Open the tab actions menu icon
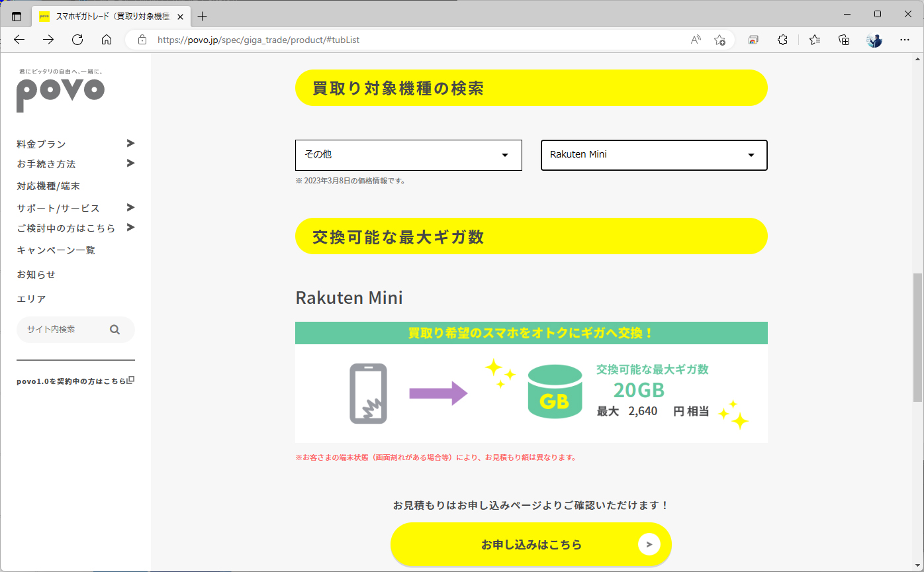The height and width of the screenshot is (572, 924). point(17,16)
